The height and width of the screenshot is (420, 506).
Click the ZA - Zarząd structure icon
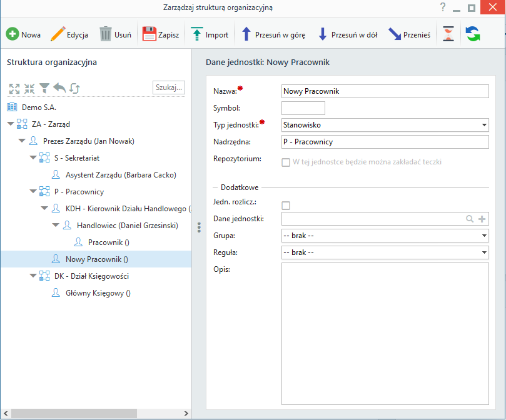(x=22, y=124)
